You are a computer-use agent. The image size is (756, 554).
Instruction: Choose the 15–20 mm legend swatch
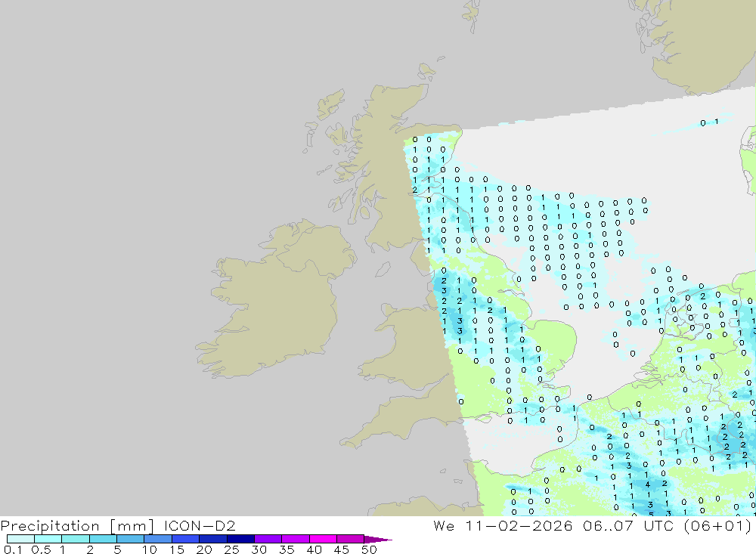[x=186, y=539]
